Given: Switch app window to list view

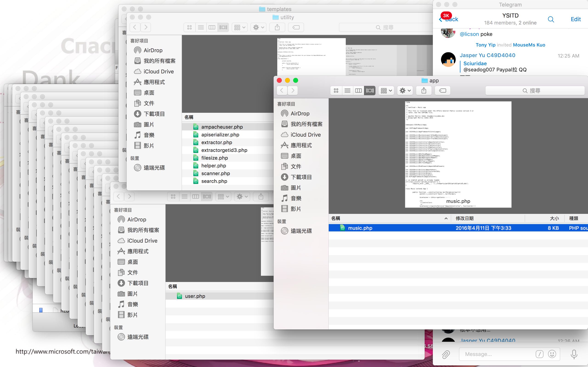Looking at the screenshot, I should (x=347, y=91).
